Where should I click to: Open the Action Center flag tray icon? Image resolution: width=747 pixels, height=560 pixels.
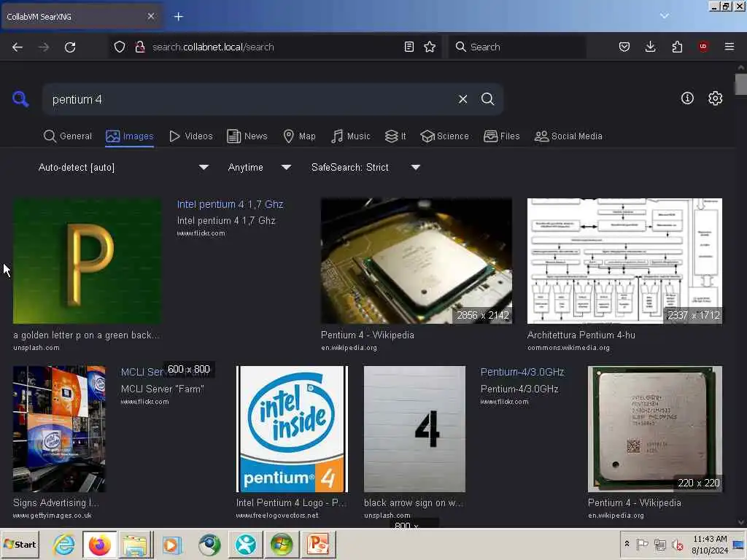coord(643,544)
